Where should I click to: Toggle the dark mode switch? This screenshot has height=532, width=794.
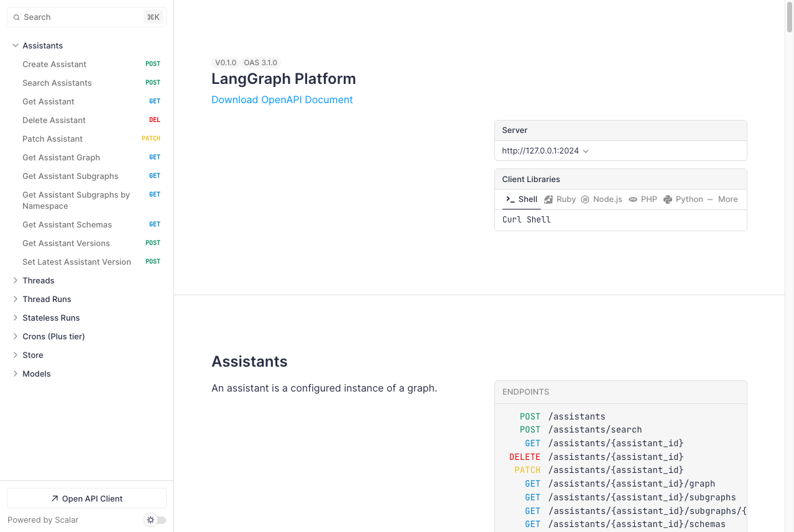[155, 520]
